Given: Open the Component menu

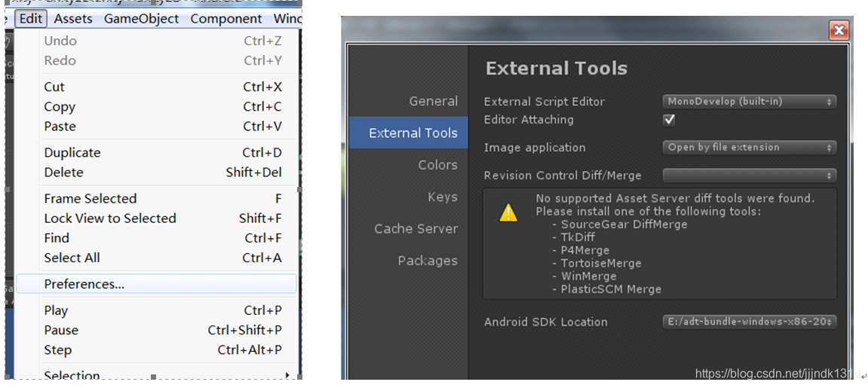Looking at the screenshot, I should tap(225, 19).
